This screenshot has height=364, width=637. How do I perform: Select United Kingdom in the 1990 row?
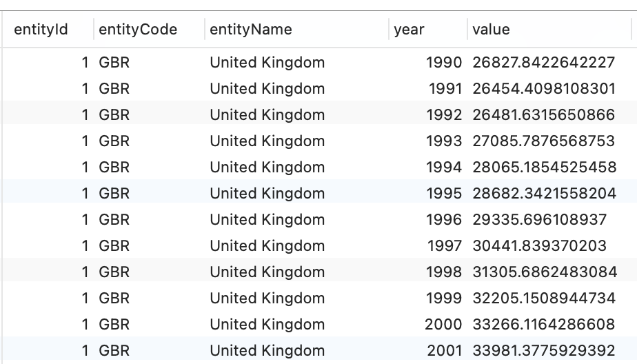[267, 63]
